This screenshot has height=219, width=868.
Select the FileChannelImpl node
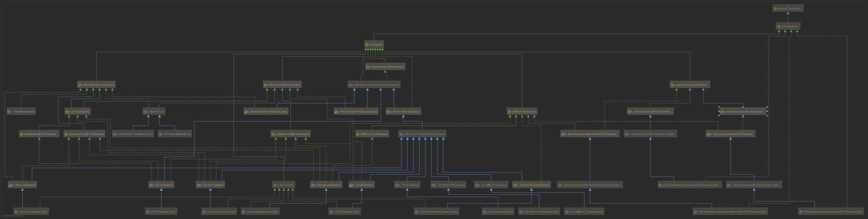tap(161, 211)
